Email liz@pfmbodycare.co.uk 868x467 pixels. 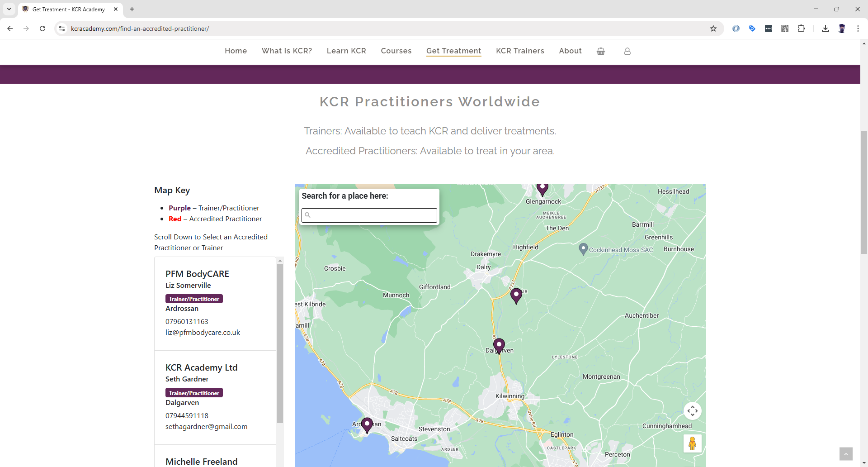pyautogui.click(x=203, y=333)
